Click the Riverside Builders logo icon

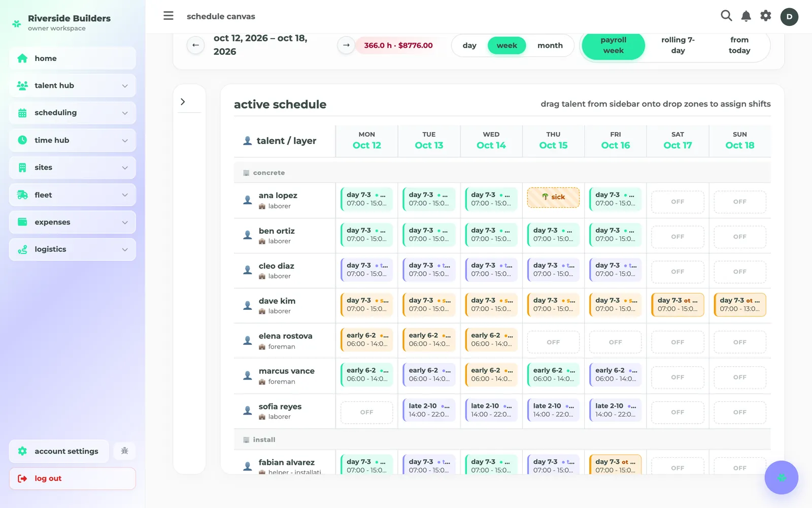[17, 23]
